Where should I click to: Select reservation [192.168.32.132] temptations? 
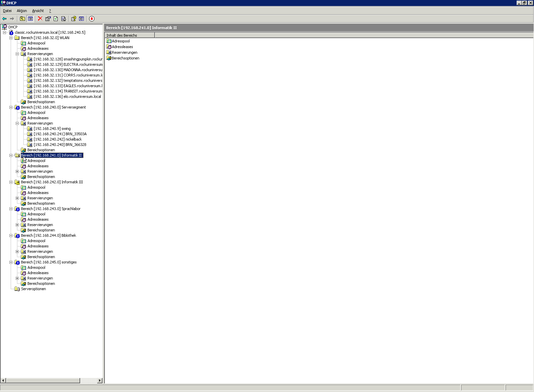68,80
